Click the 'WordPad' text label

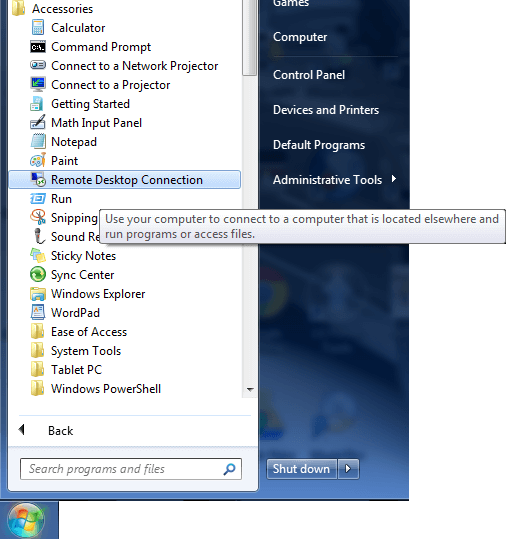pos(75,313)
